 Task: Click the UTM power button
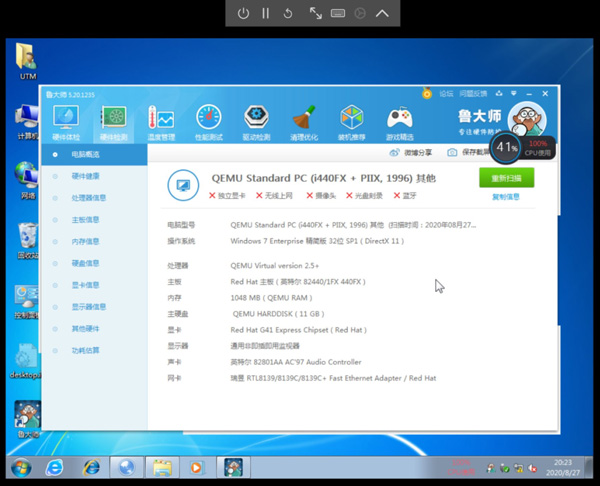click(x=243, y=13)
